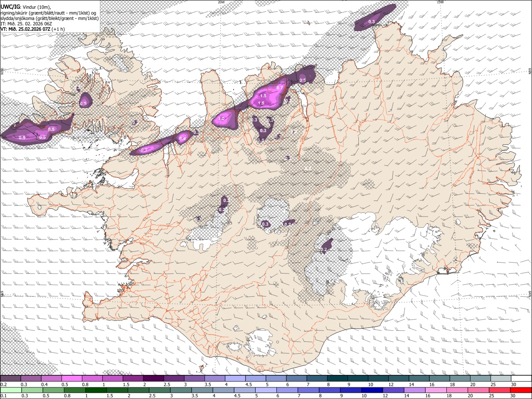Click the bright pink 0.5 swatch in upper legend row
Image resolution: width=532 pixels, height=399 pixels.
click(x=71, y=379)
